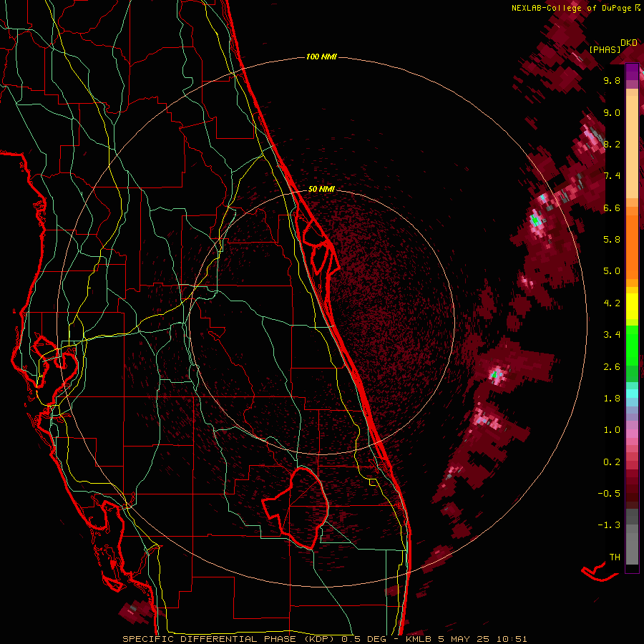Click "SPECIFIC DIFFERENTIAL PHASE" in the caption
Screen dimensions: 644x644
[x=209, y=639]
